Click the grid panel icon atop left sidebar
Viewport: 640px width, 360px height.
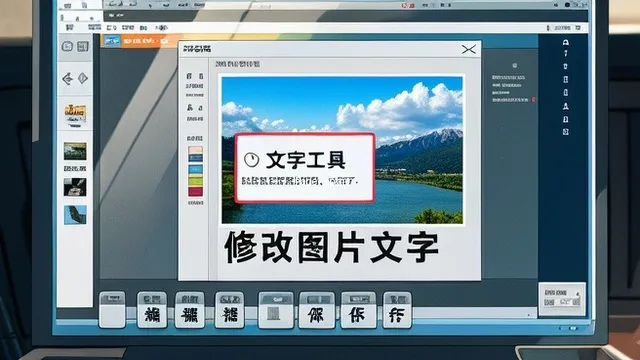pyautogui.click(x=83, y=46)
